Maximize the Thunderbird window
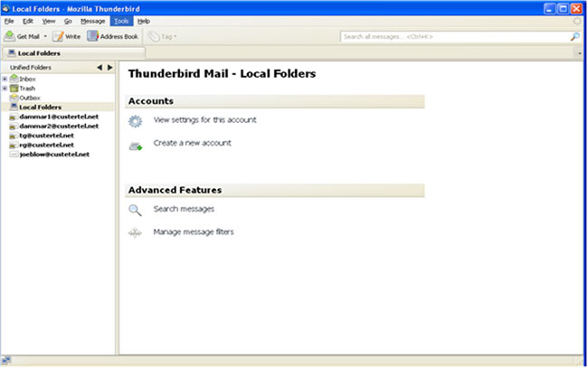Image resolution: width=588 pixels, height=368 pixels. point(563,8)
